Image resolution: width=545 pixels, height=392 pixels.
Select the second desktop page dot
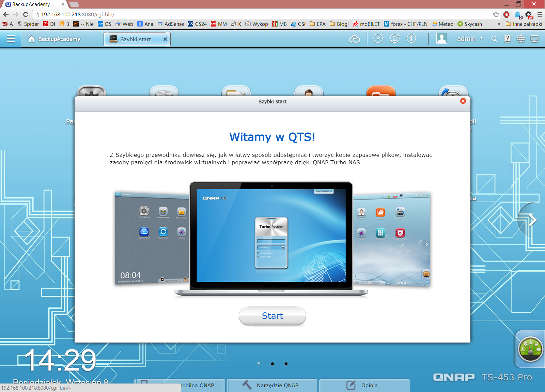pos(272,364)
